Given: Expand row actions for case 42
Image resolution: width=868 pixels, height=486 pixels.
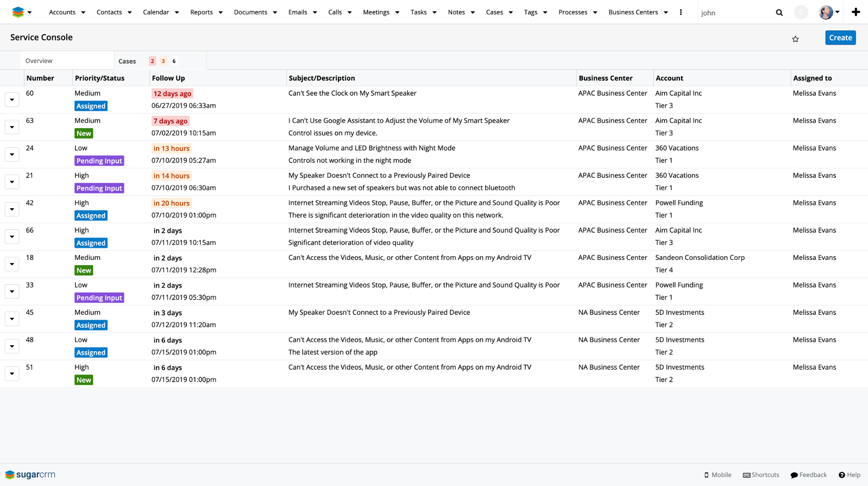Looking at the screenshot, I should coord(12,209).
